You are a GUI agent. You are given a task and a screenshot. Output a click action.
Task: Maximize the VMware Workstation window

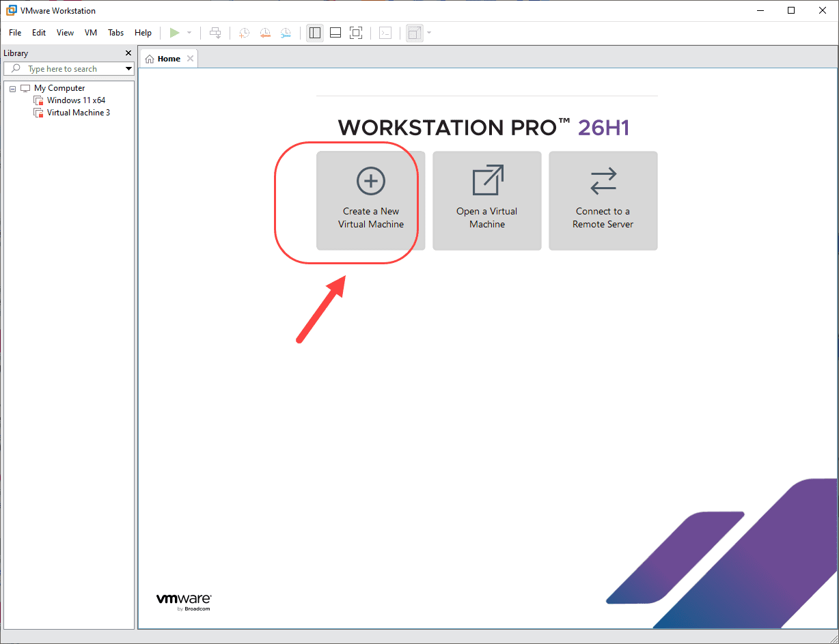click(x=791, y=10)
